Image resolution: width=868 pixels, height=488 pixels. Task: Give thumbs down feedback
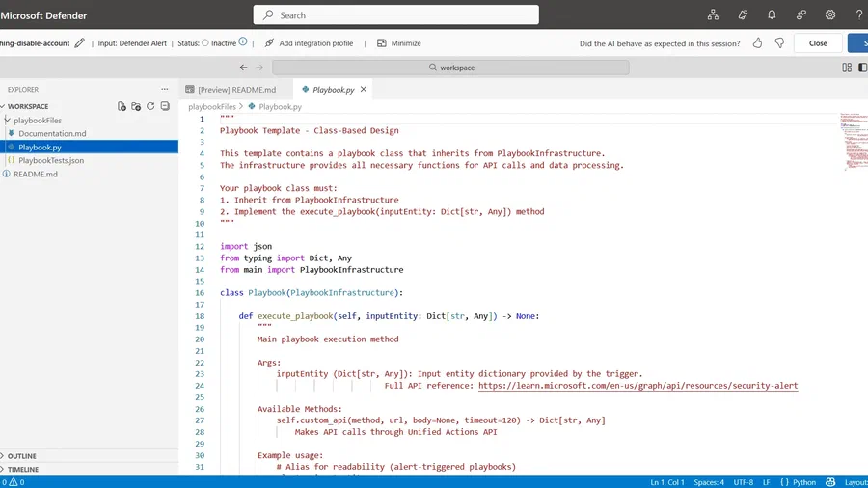(x=779, y=43)
